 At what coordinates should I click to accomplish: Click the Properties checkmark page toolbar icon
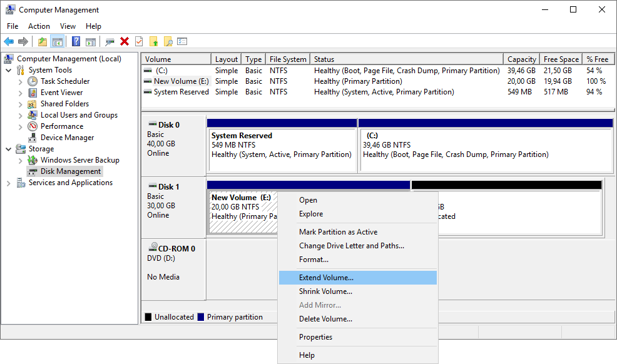[x=139, y=41]
